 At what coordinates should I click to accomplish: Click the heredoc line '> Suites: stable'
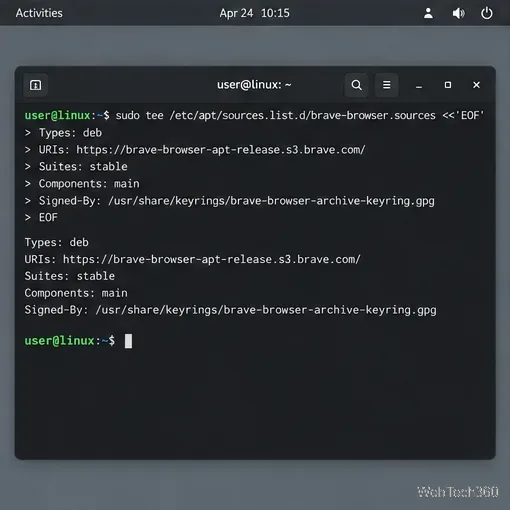click(76, 167)
